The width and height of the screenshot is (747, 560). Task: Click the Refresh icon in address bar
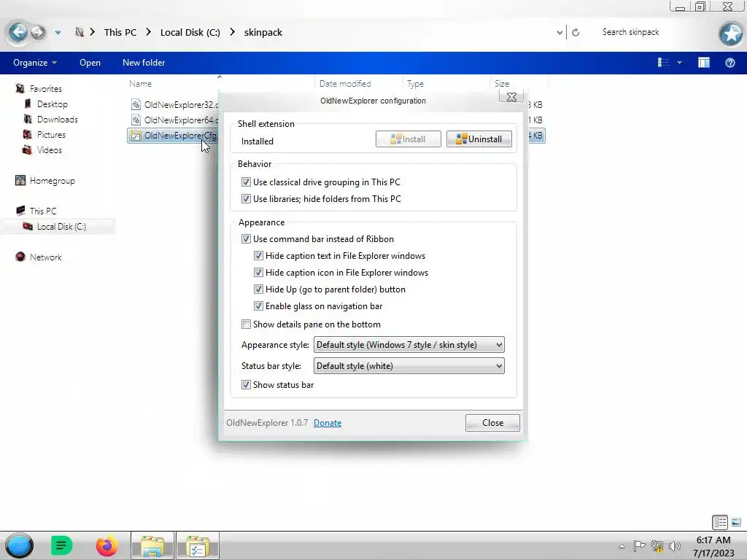pos(576,32)
